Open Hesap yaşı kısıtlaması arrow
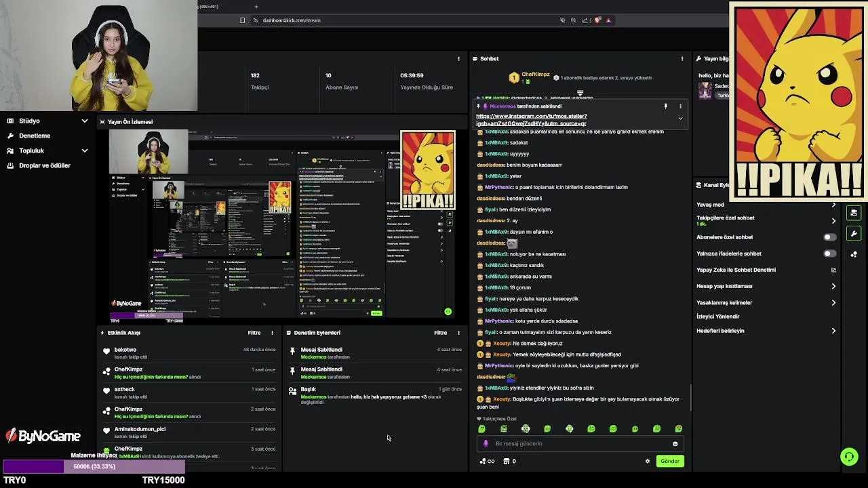This screenshot has height=488, width=868. 833,286
